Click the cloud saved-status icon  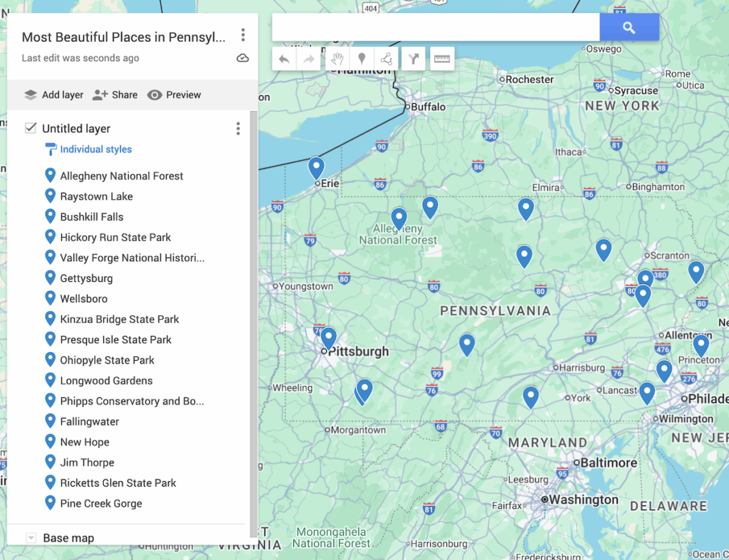click(x=243, y=58)
